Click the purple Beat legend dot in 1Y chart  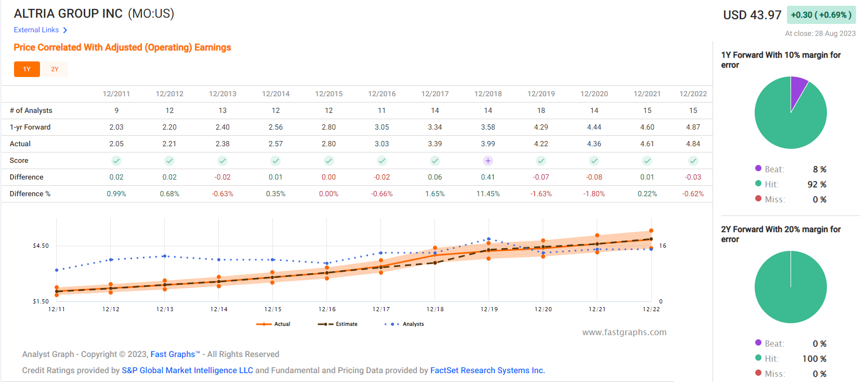pyautogui.click(x=758, y=168)
